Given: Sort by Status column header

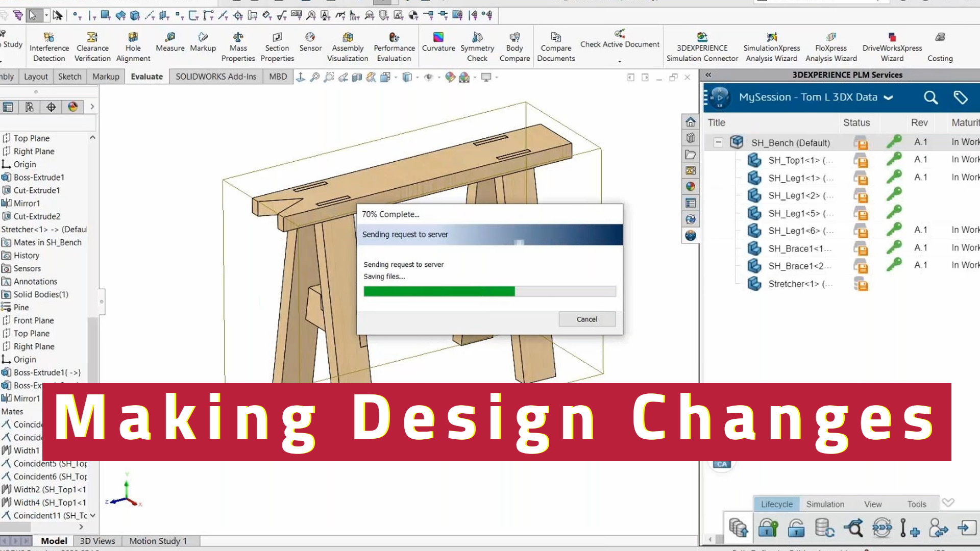Looking at the screenshot, I should pos(856,122).
